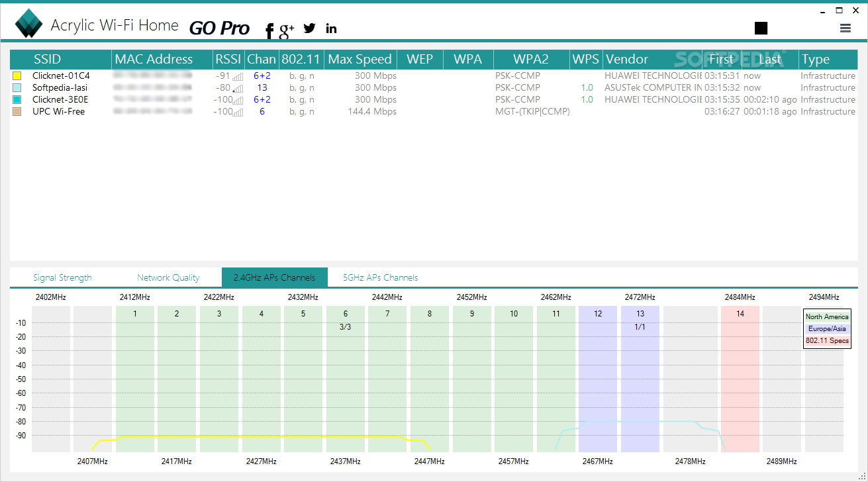Click the Acrylic Wi-Fi Home logo icon
This screenshot has height=482, width=868.
click(x=28, y=24)
